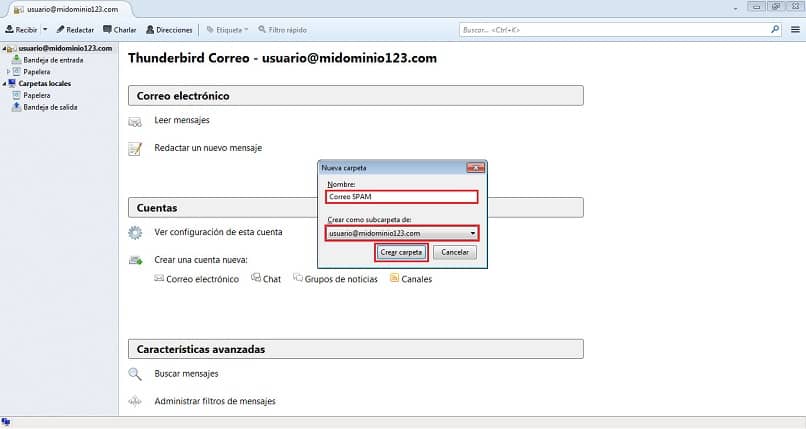Image resolution: width=806 pixels, height=429 pixels.
Task: Select Carpetas locales in folder pane
Action: (45, 84)
